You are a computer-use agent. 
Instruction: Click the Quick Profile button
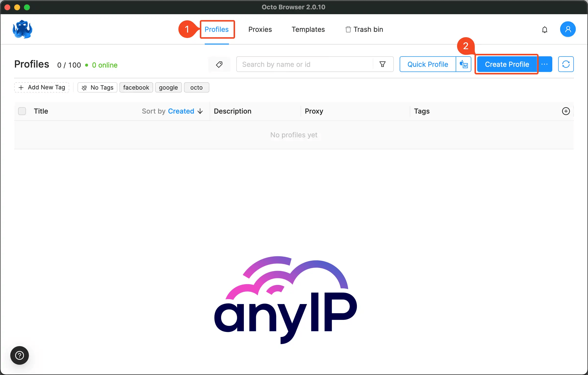click(428, 64)
